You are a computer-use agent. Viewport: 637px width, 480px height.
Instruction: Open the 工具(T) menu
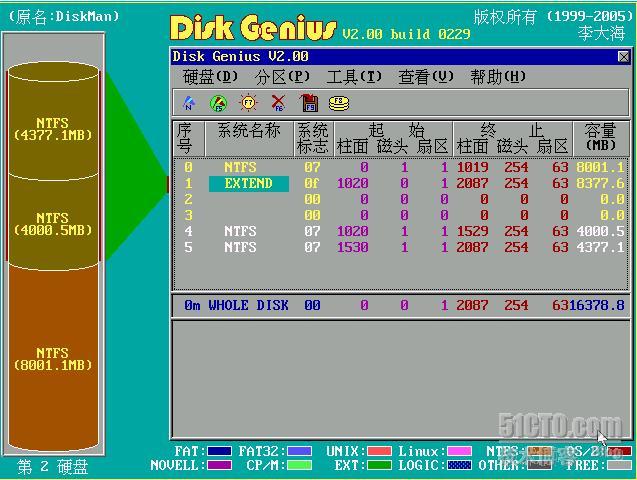click(x=354, y=77)
